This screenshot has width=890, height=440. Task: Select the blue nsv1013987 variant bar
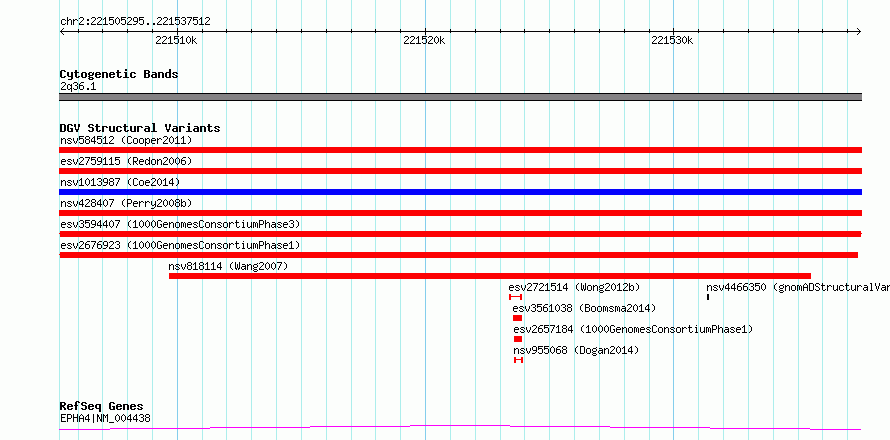tap(460, 192)
